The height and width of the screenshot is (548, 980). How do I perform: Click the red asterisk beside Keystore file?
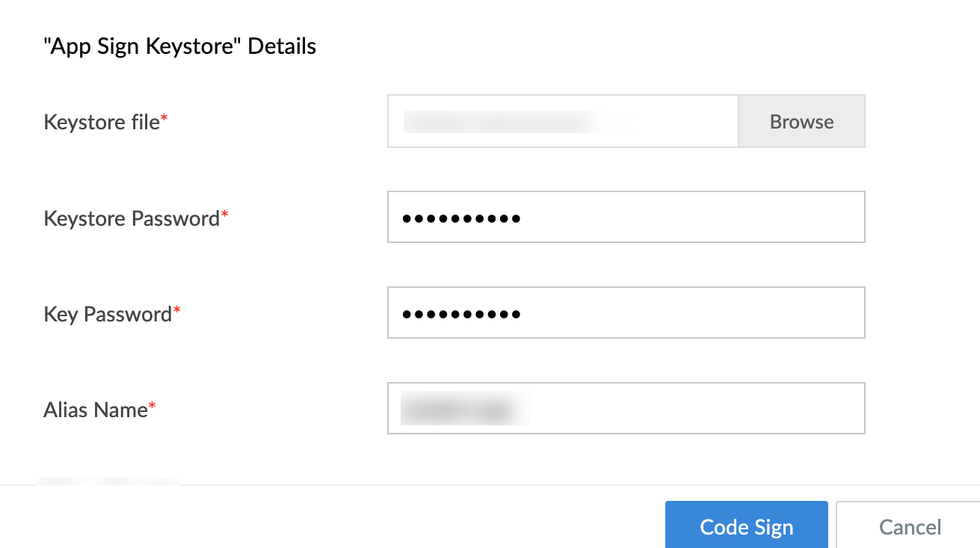pyautogui.click(x=163, y=116)
